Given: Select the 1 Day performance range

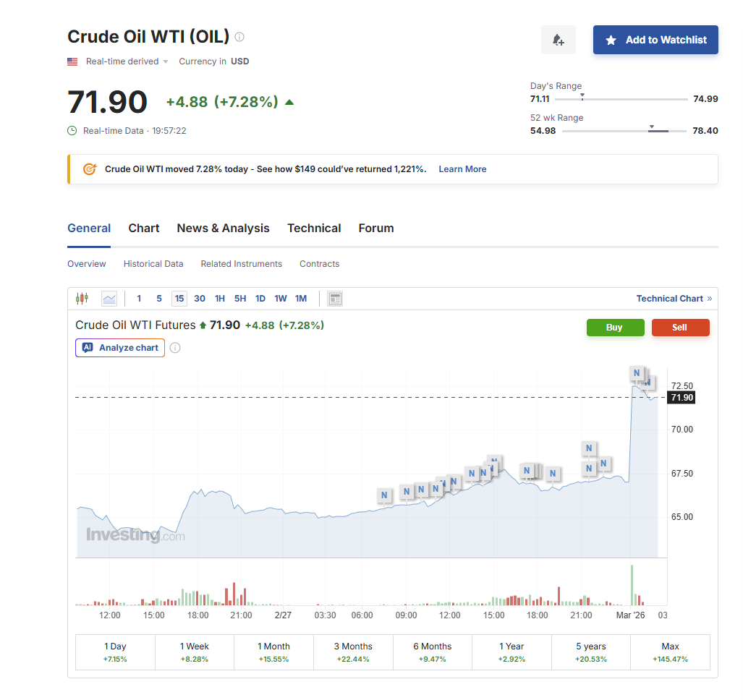Looking at the screenshot, I should tap(115, 652).
